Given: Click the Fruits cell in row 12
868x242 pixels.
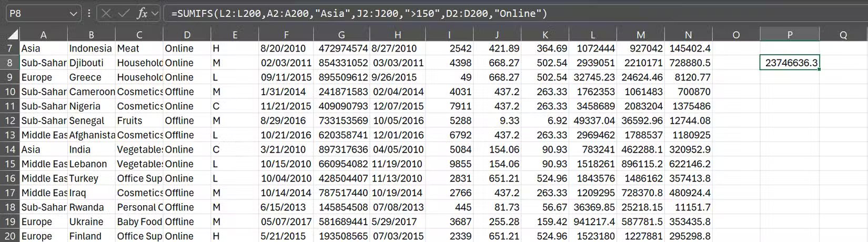Looking at the screenshot, I should click(139, 120).
